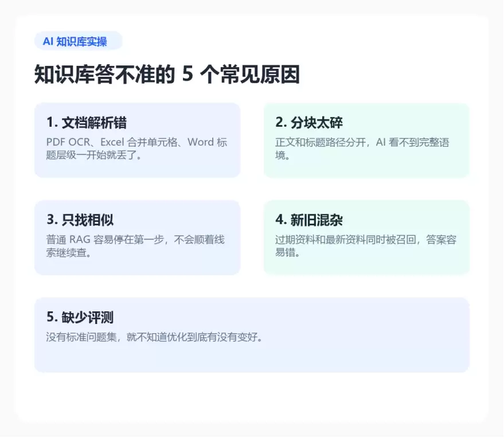Click the "AI 知识库实操" tag badge
The height and width of the screenshot is (437, 504).
(x=78, y=41)
